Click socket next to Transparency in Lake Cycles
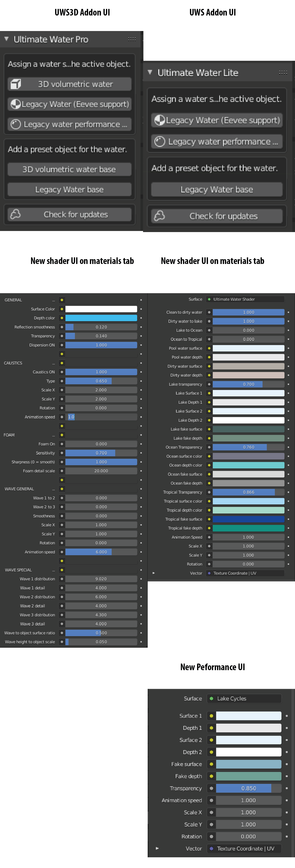This screenshot has width=295, height=868. [211, 788]
